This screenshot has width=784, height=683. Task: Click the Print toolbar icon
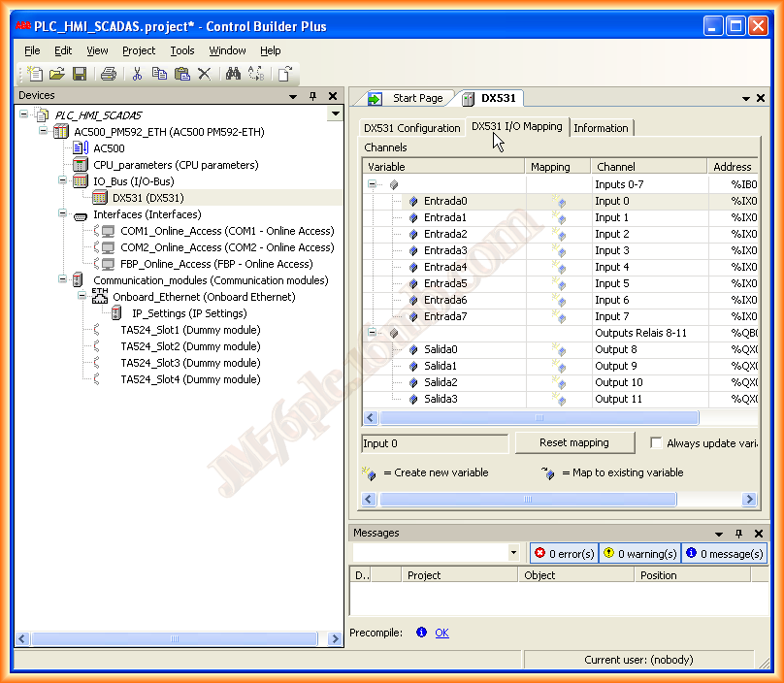point(109,74)
